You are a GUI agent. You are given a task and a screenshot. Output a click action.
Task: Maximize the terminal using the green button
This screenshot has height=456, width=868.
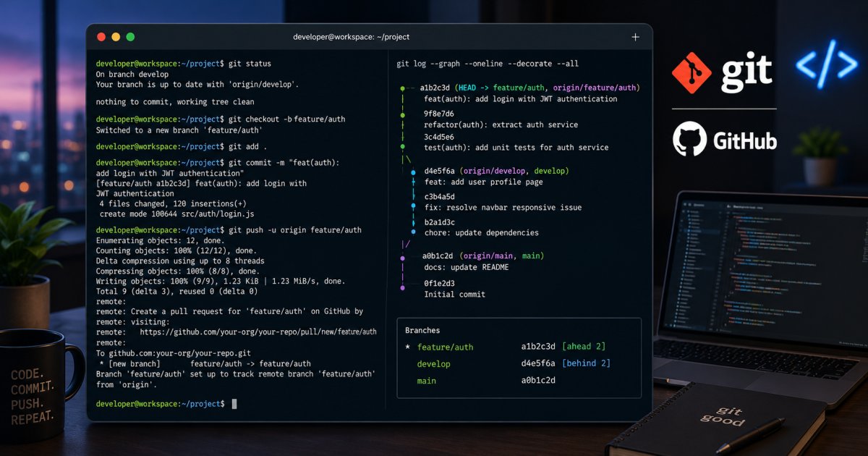[x=130, y=37]
